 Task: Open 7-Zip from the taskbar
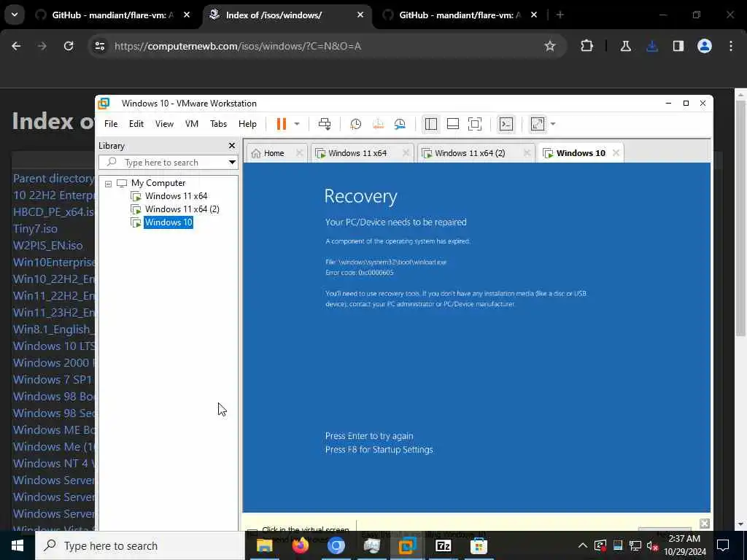click(x=443, y=545)
